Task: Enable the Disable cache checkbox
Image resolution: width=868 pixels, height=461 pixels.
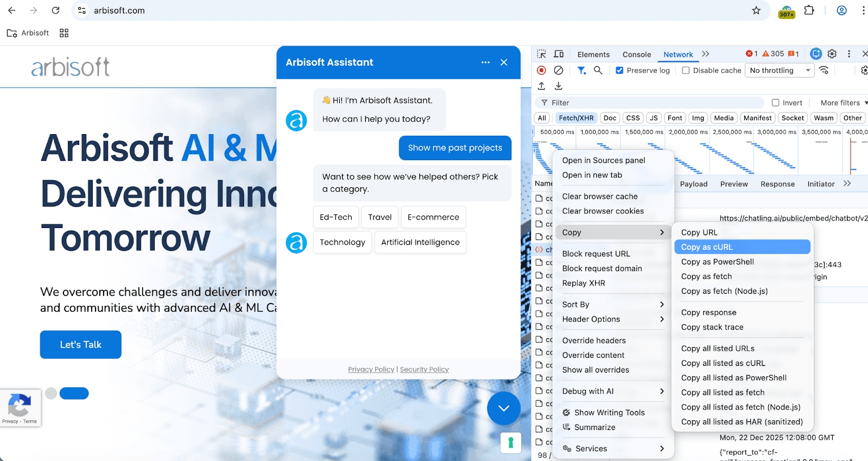Action: [686, 71]
